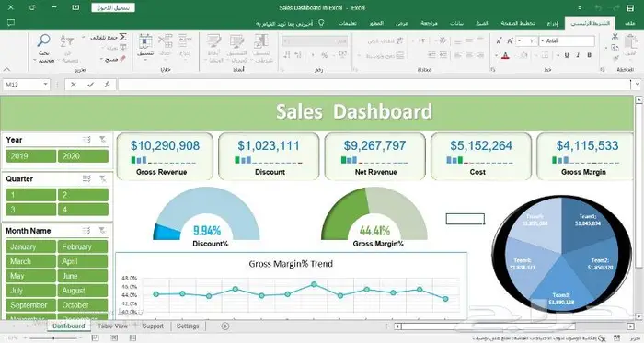Click the Clear eraser icon
The height and width of the screenshot is (343, 644).
(x=122, y=59)
